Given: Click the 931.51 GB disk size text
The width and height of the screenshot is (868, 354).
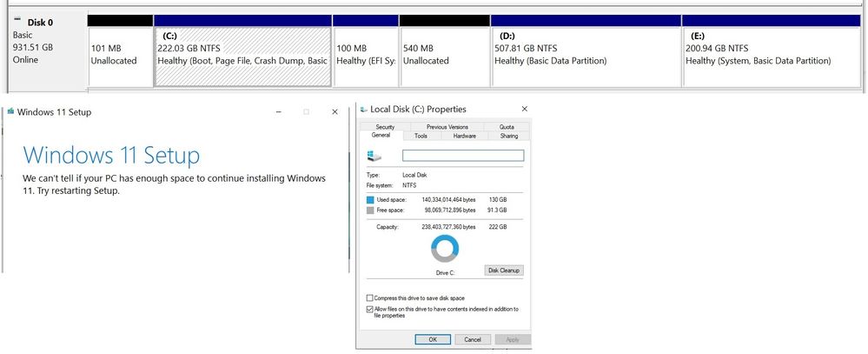Looking at the screenshot, I should 33,47.
